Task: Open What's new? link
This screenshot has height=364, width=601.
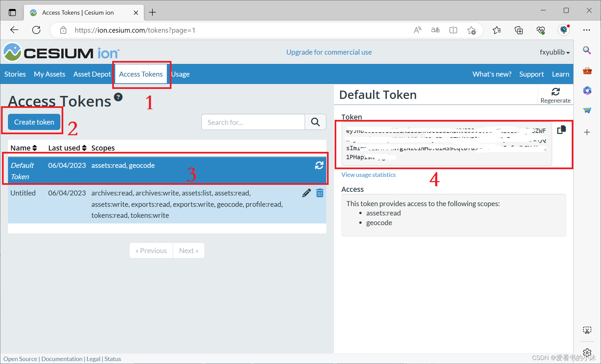Action: click(492, 74)
